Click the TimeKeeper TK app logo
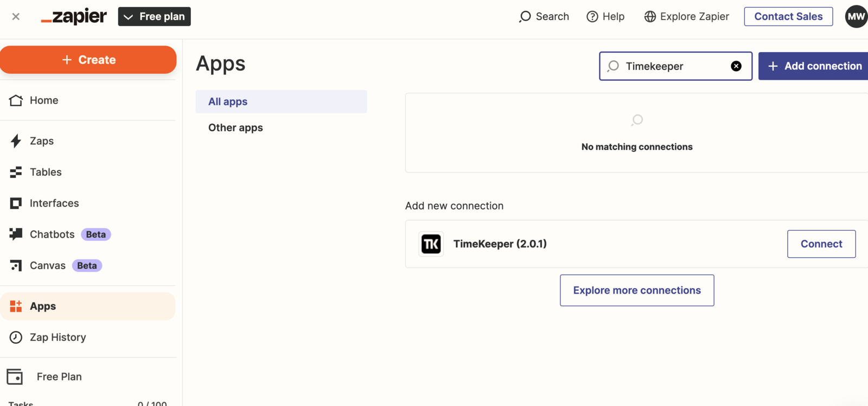 (x=431, y=244)
